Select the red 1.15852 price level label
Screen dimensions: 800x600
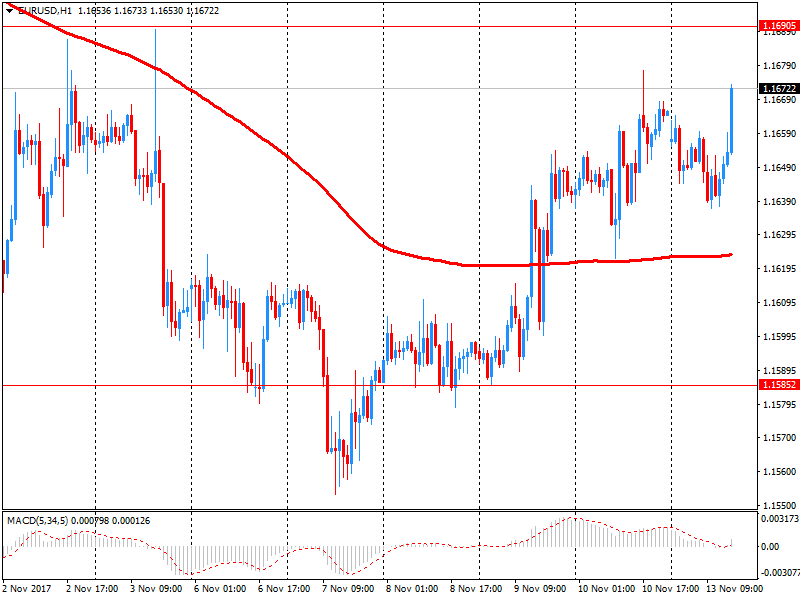coord(779,385)
